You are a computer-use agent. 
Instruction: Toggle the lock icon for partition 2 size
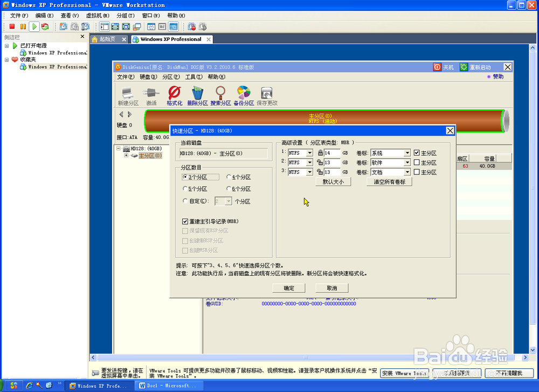[320, 163]
